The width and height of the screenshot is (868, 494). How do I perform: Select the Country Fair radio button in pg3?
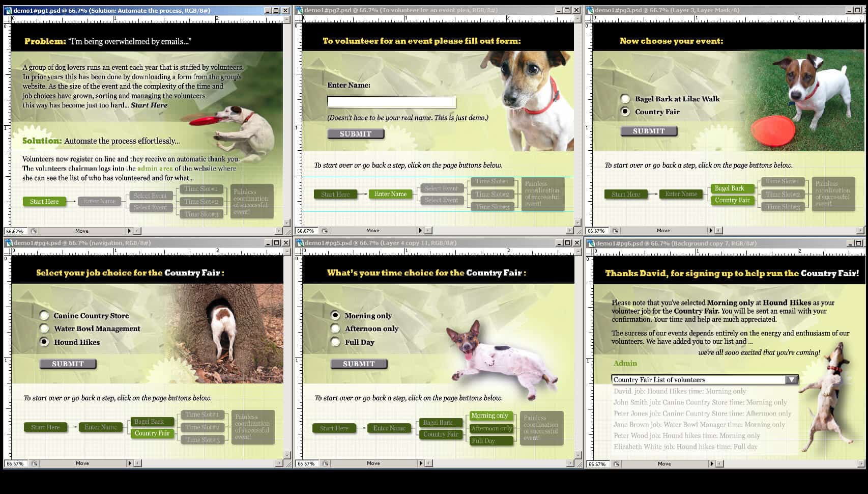(x=625, y=112)
